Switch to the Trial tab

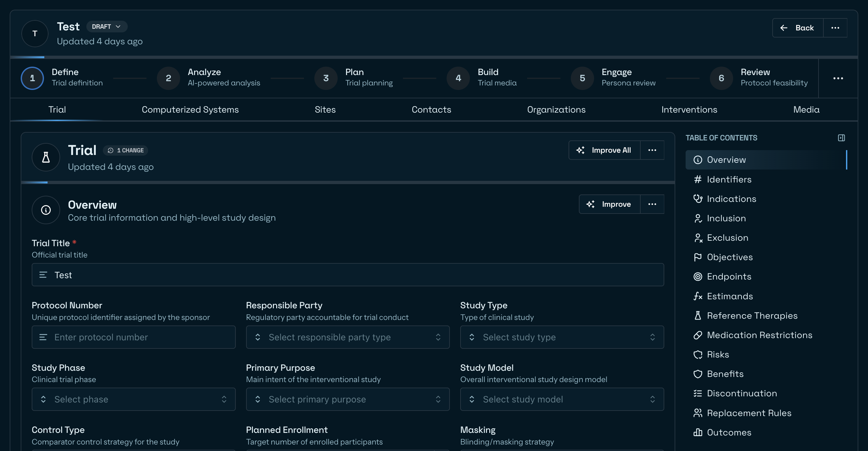[x=57, y=110]
